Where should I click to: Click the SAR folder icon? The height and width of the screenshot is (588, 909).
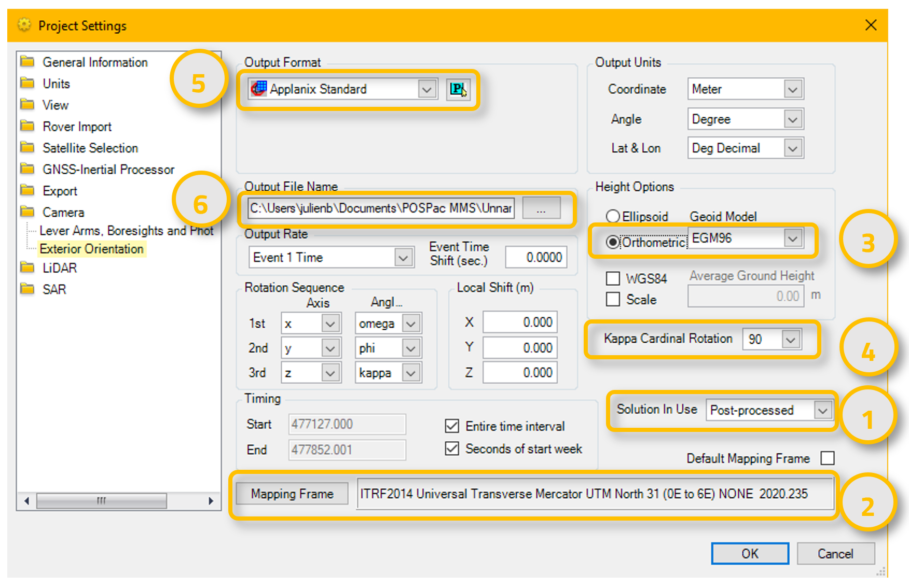[26, 289]
